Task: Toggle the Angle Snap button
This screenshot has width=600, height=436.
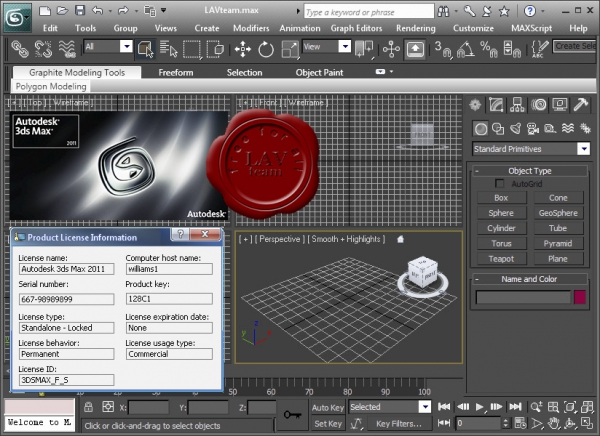Action: click(466, 49)
